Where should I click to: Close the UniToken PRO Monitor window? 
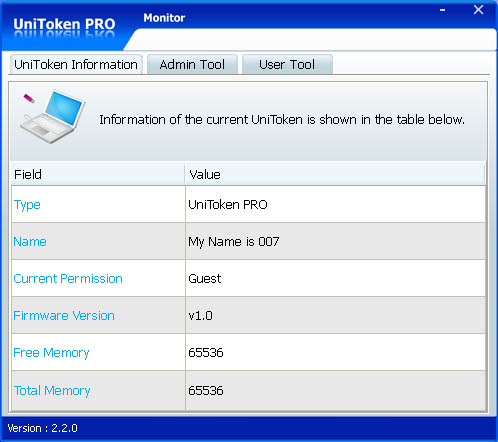point(478,10)
